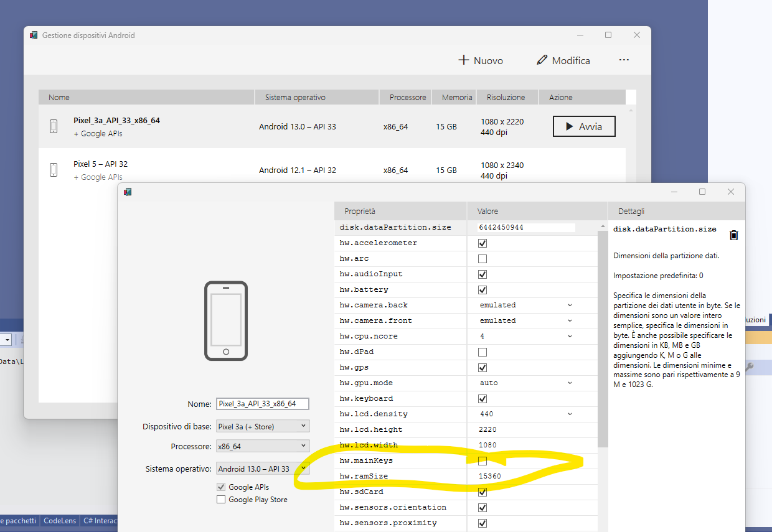Select the hw.lcd.density property name
The height and width of the screenshot is (532, 772).
374,414
